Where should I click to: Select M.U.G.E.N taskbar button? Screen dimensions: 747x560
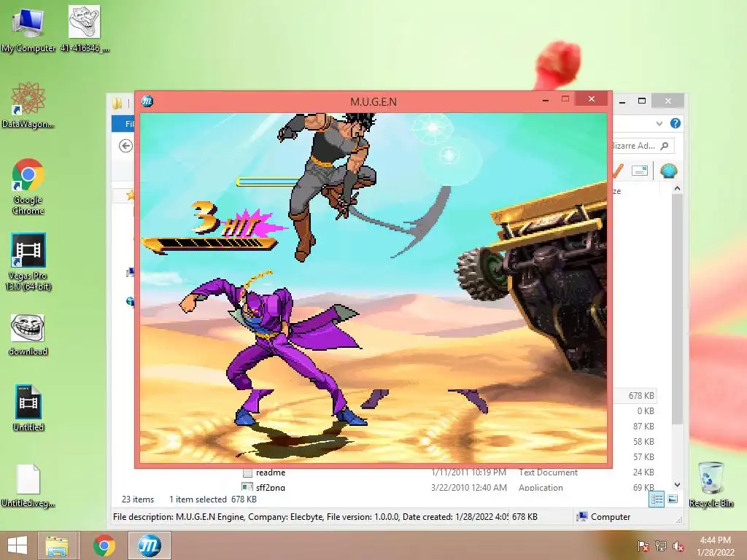(x=150, y=545)
